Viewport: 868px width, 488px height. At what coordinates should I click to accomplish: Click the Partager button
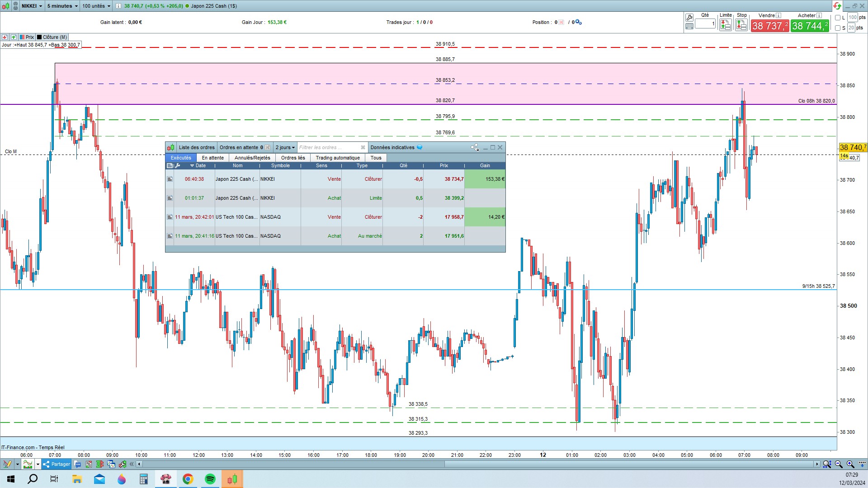(57, 464)
